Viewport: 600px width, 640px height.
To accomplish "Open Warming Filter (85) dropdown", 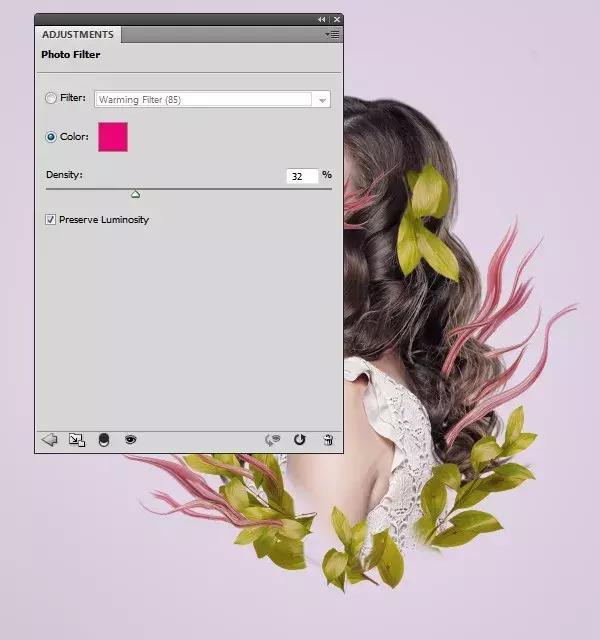I will pos(212,99).
